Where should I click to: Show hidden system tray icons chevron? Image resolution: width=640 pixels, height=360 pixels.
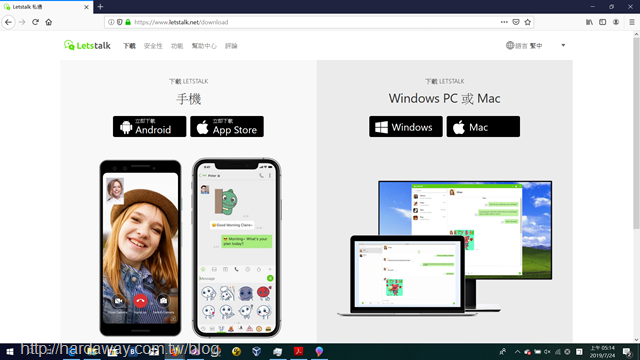[517, 351]
